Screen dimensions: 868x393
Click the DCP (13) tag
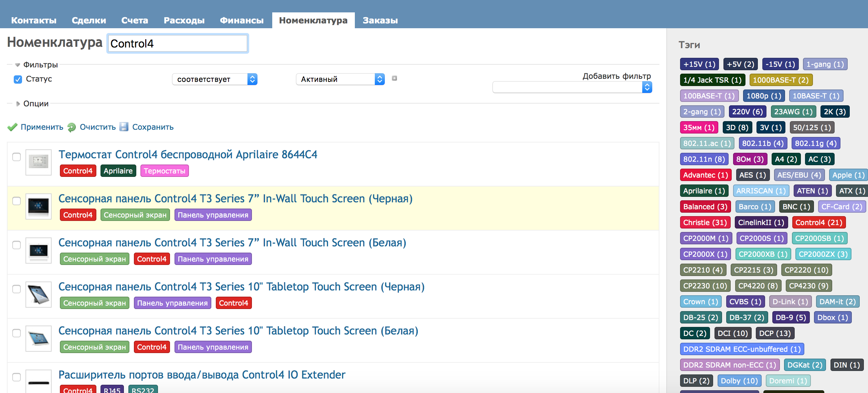point(775,333)
